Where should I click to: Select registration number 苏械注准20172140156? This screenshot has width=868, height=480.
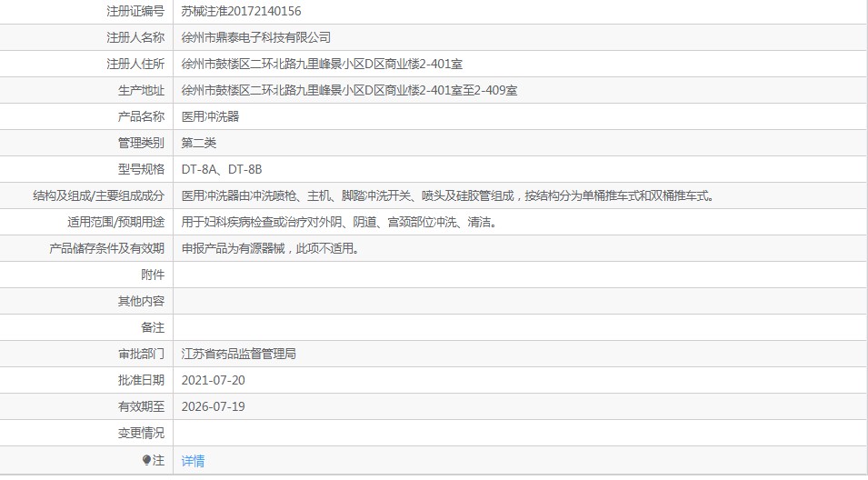tap(241, 11)
